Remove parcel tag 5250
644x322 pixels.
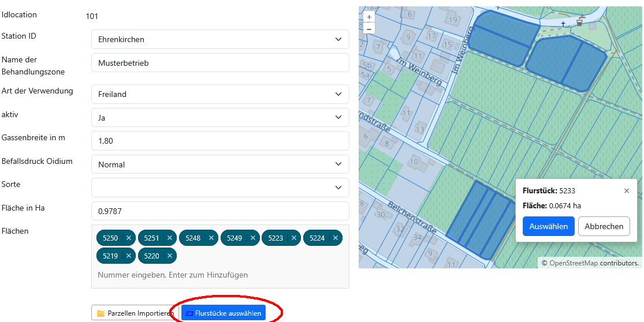click(x=129, y=238)
